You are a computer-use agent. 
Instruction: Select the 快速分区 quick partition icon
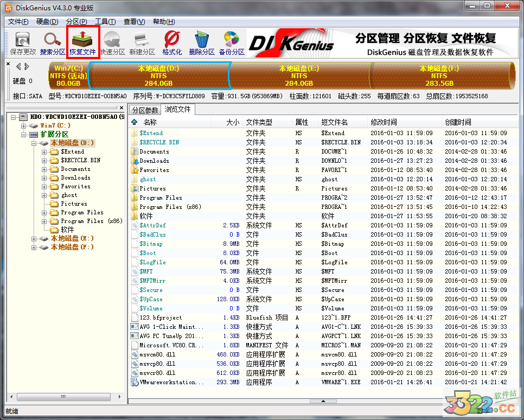[113, 43]
